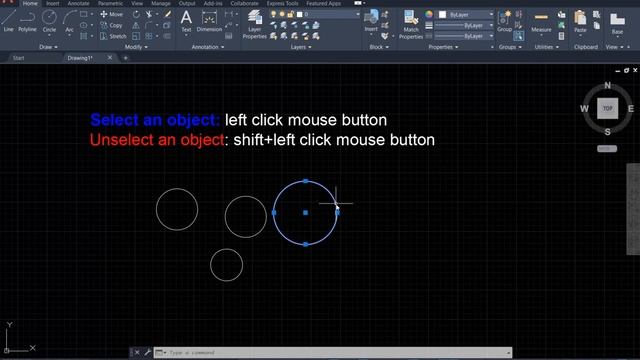Screen dimensions: 640x360
Task: Insert a Table from Annotation panel
Action: point(229,36)
